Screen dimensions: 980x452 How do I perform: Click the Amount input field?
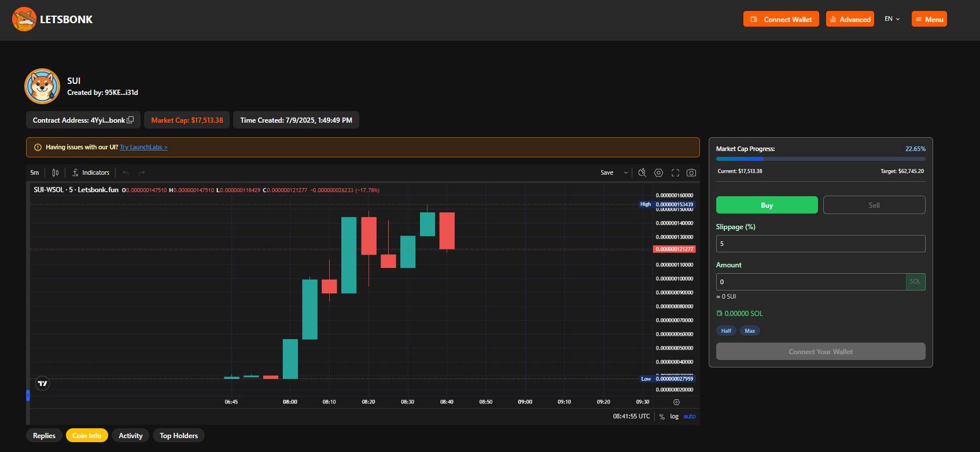[810, 282]
